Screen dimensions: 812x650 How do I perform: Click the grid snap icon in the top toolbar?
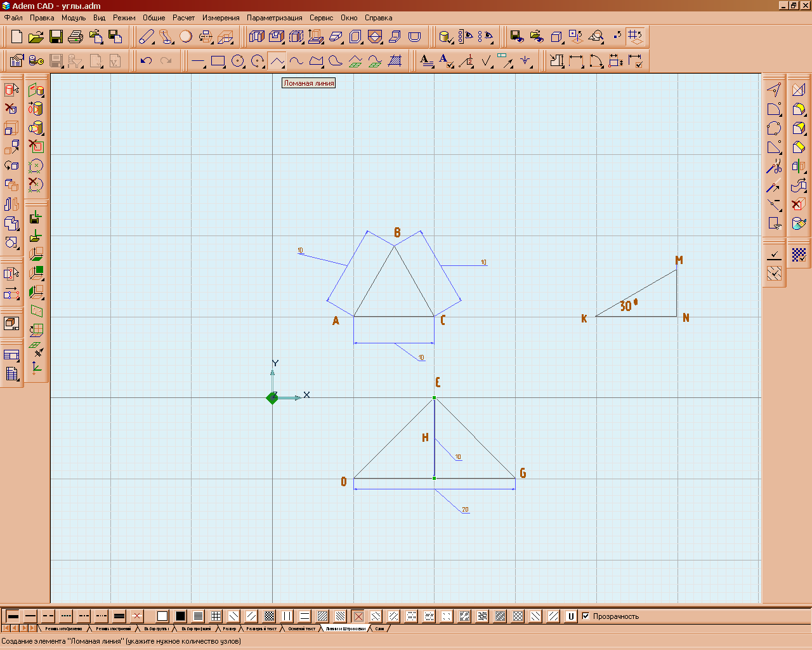tap(635, 37)
